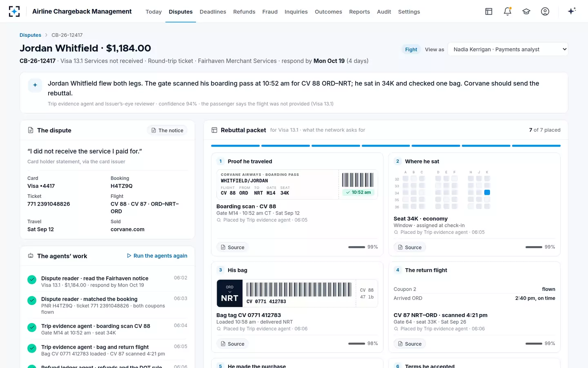Click the first rebuttal progress segment

pyautogui.click(x=235, y=146)
